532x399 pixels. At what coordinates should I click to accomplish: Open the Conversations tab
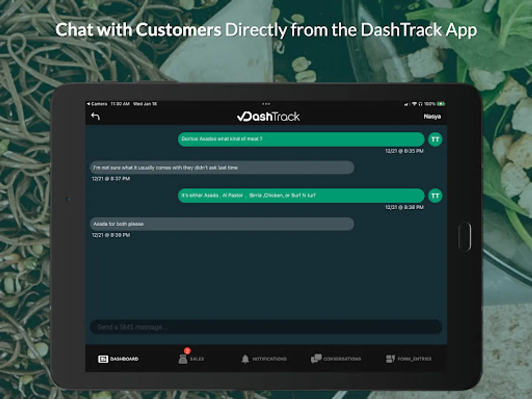(336, 359)
